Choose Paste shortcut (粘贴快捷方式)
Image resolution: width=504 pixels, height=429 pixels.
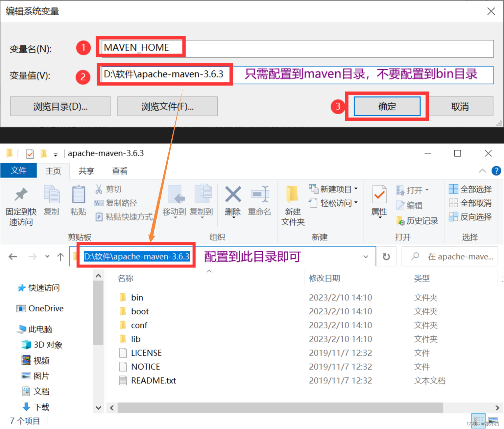(124, 217)
